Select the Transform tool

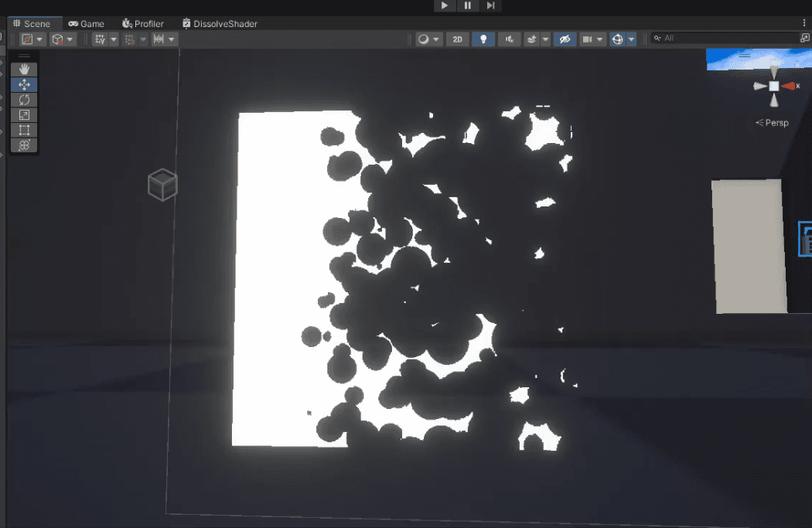[24, 145]
